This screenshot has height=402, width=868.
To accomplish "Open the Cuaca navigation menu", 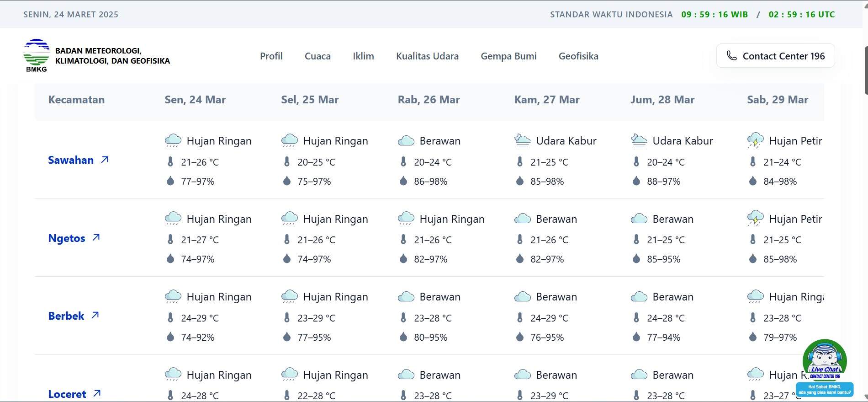I will (x=318, y=56).
